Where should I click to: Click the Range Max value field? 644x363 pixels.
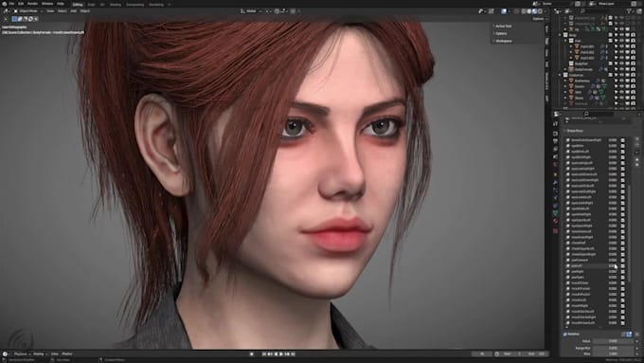[613, 354]
